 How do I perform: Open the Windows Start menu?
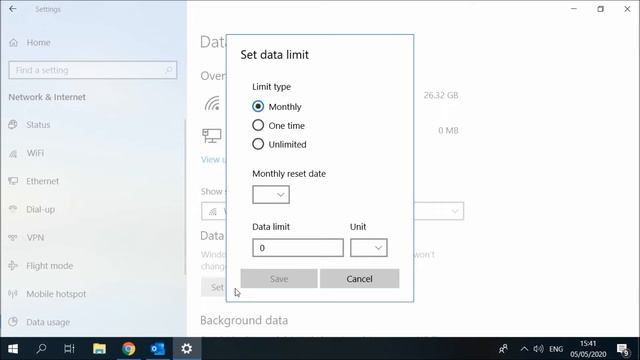coord(13,349)
